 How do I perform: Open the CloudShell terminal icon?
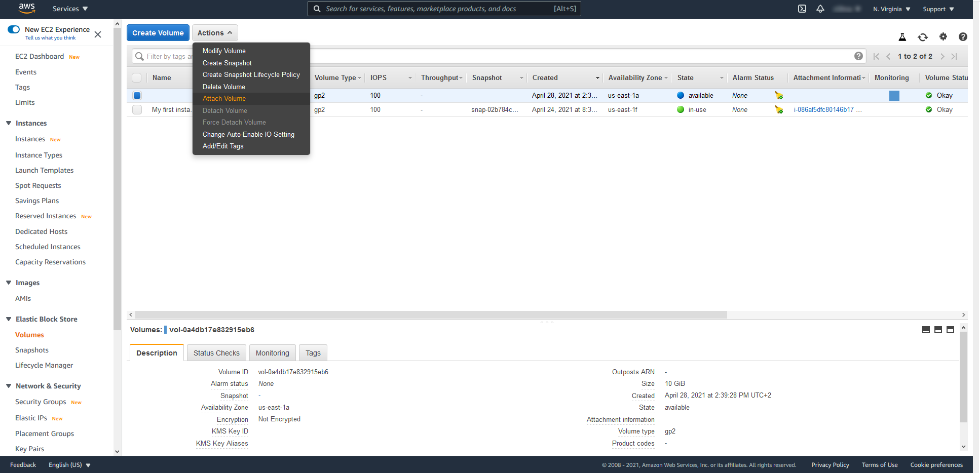pyautogui.click(x=802, y=9)
